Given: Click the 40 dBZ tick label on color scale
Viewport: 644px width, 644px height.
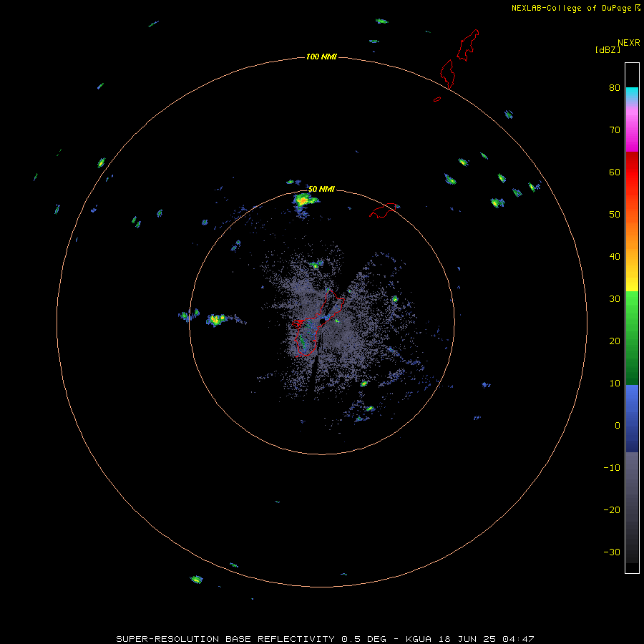Looking at the screenshot, I should (615, 256).
